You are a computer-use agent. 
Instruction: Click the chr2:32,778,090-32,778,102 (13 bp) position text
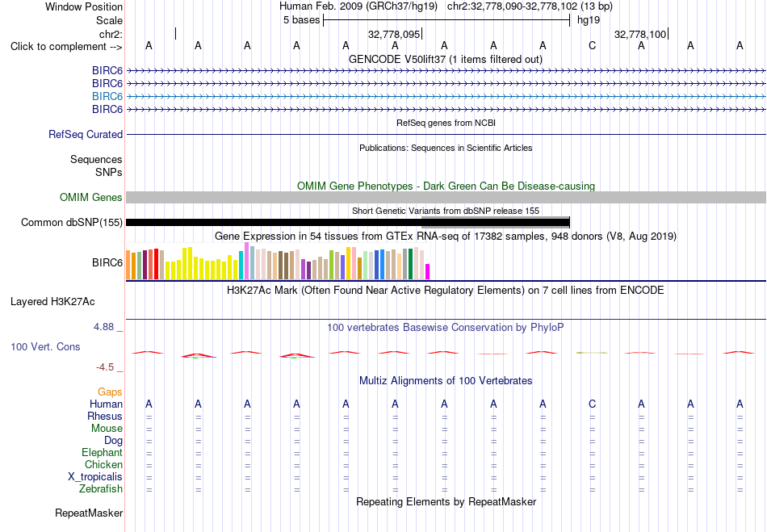[x=530, y=6]
